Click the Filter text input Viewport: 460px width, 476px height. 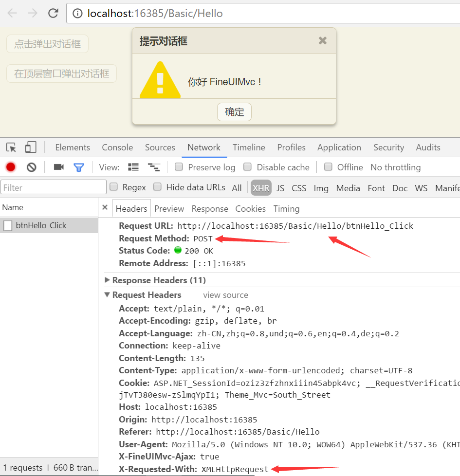pos(54,187)
